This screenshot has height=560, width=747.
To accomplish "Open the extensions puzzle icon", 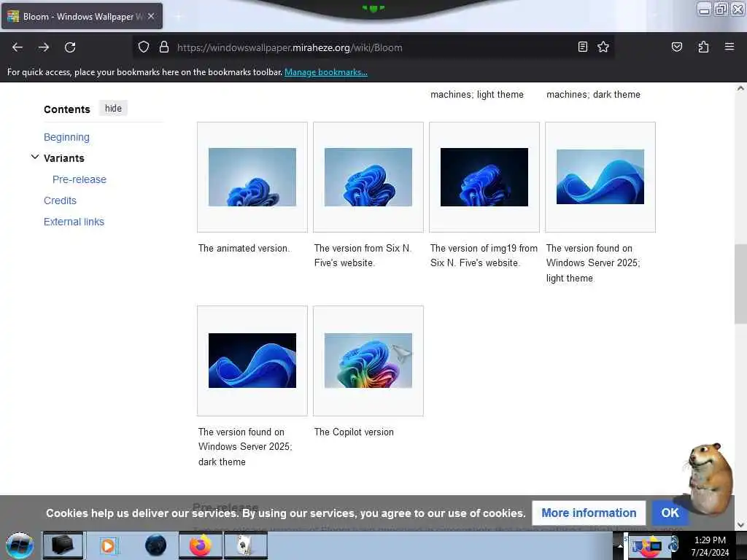I will (x=703, y=47).
